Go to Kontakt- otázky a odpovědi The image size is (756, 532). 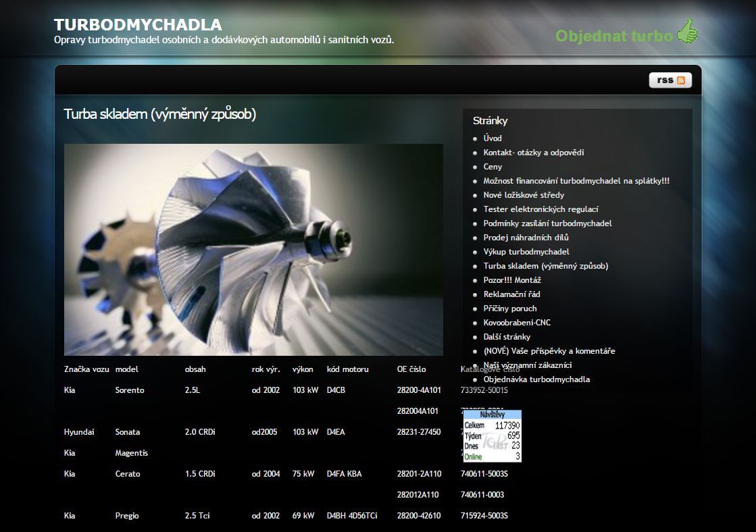(x=533, y=153)
